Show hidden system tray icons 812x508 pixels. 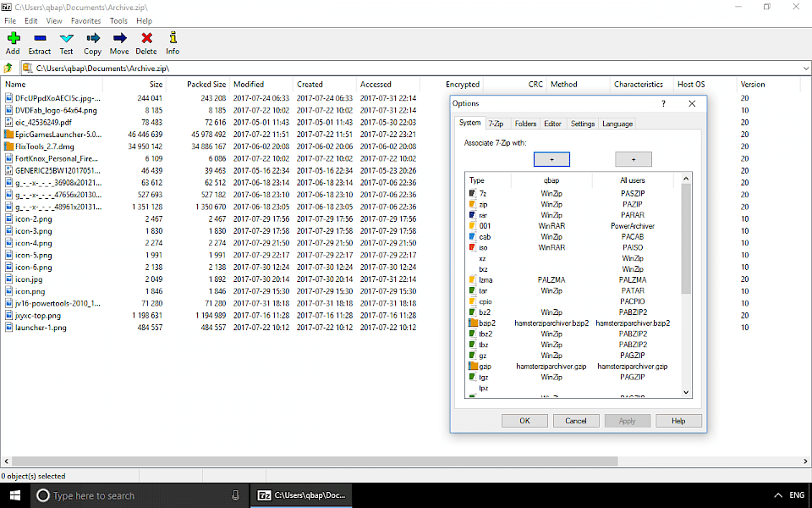[x=778, y=495]
